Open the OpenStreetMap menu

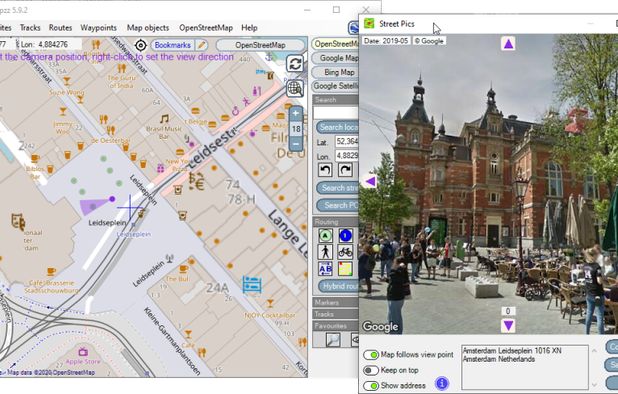(206, 28)
